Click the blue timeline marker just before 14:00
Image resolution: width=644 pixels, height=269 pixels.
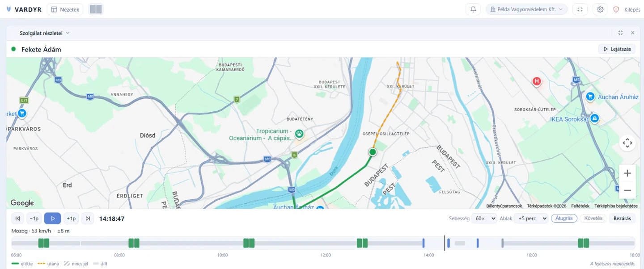point(423,243)
